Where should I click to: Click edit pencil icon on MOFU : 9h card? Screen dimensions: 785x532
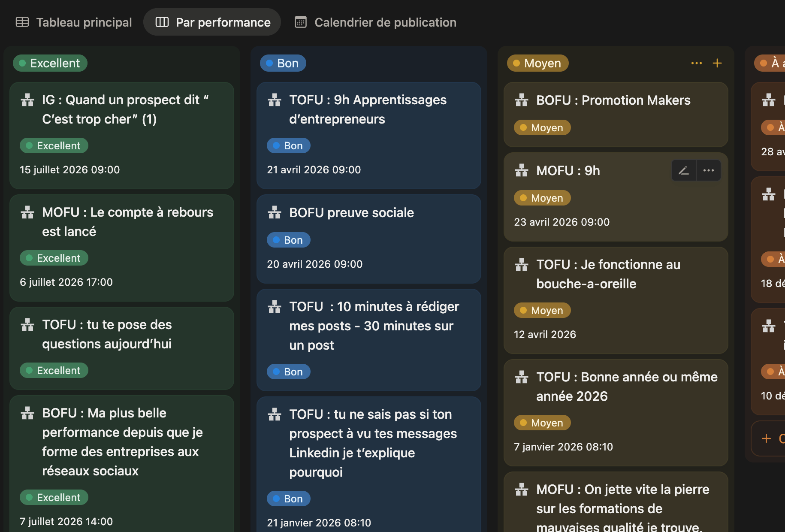tap(684, 171)
